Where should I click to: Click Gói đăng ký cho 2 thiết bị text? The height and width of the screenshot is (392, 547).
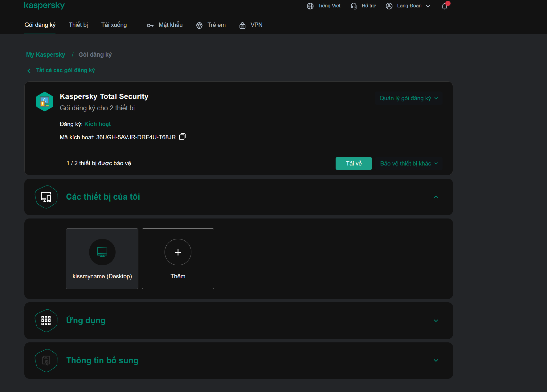(97, 108)
